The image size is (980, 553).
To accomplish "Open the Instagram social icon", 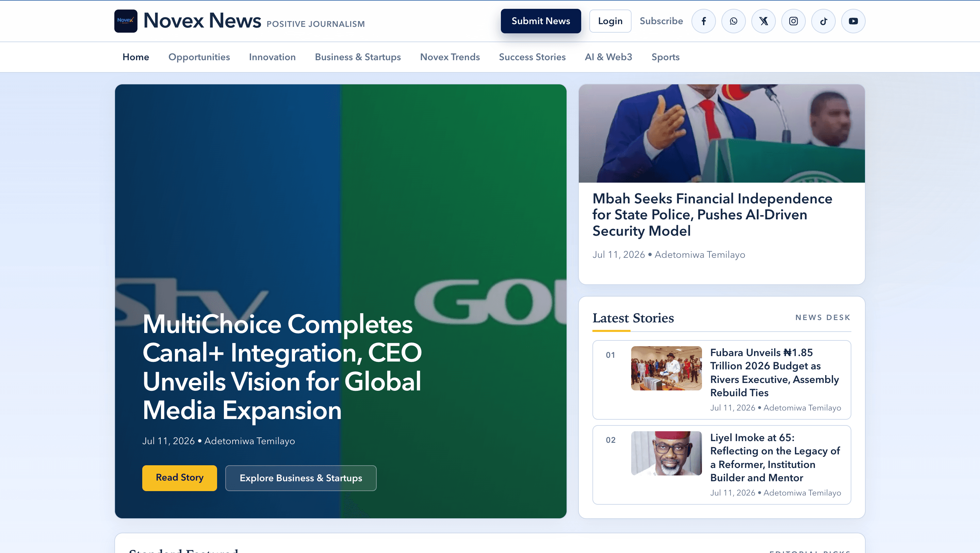I will click(x=794, y=21).
